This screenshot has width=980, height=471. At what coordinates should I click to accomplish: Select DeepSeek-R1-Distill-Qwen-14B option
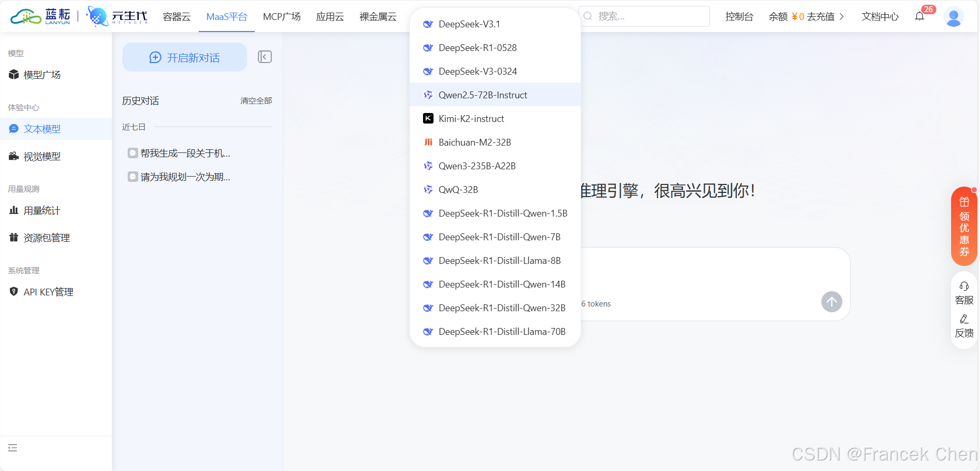coord(495,284)
